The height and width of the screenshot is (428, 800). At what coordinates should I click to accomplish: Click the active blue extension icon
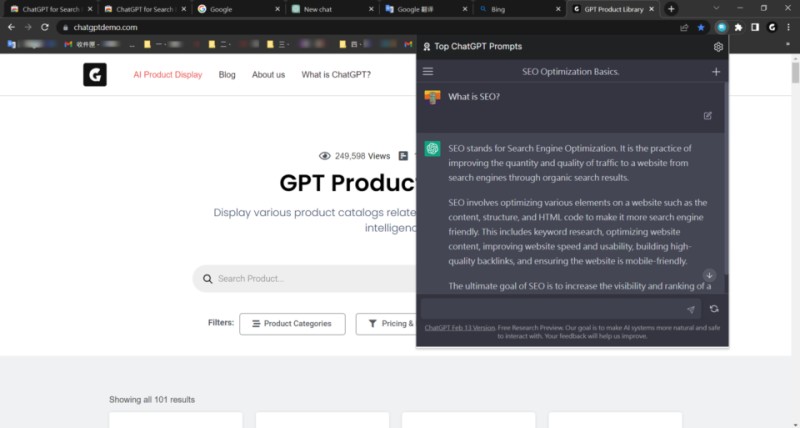721,28
